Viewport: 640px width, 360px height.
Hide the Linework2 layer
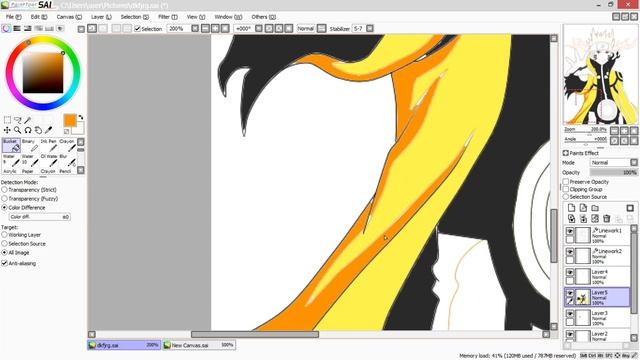point(570,252)
